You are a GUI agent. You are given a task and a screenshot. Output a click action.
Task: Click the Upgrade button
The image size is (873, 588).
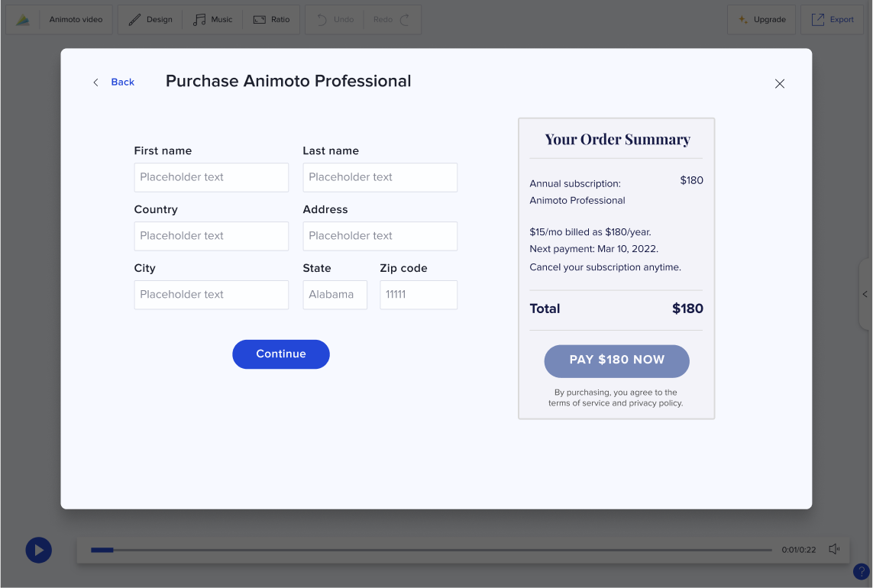click(x=761, y=20)
